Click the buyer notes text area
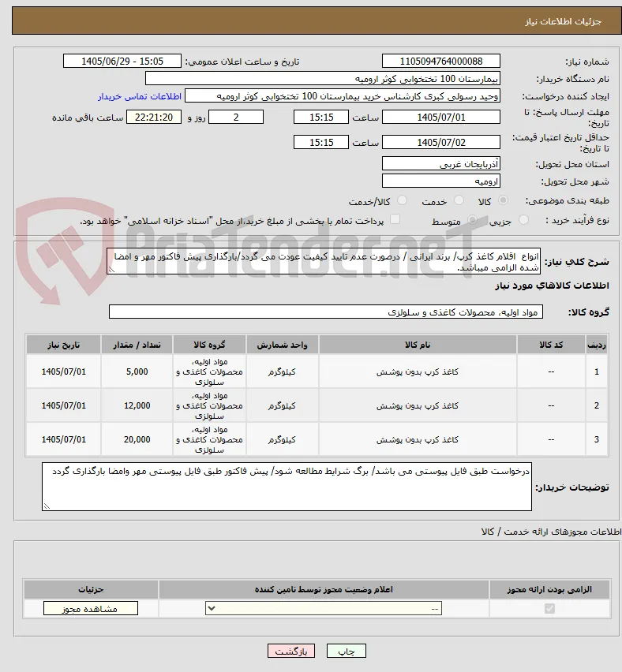The height and width of the screenshot is (672, 622). [x=287, y=487]
